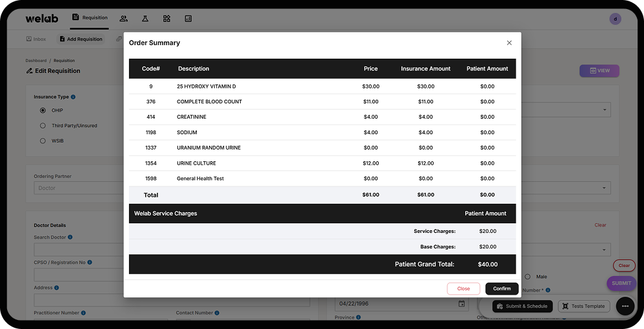Close Order Summary with X icon
The image size is (644, 329).
[509, 43]
